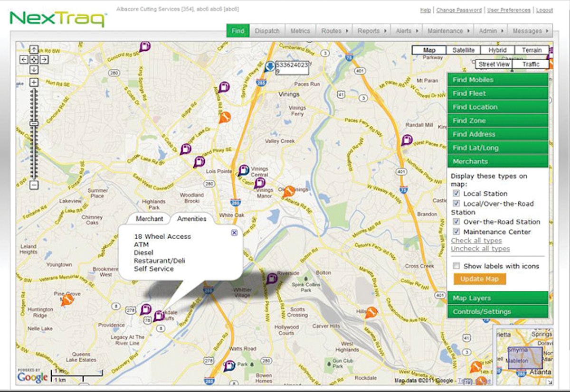Zoom in using the plus icon above the zoom slider
Screen dimensions: 570x392
click(34, 82)
